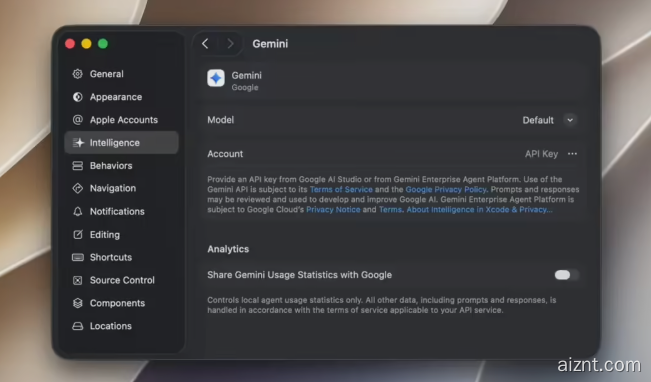This screenshot has width=651, height=382.
Task: Open the Privacy Notice link
Action: (333, 210)
